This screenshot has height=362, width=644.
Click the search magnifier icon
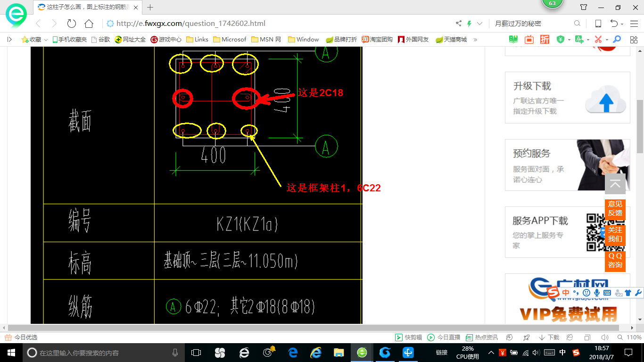[x=577, y=24]
